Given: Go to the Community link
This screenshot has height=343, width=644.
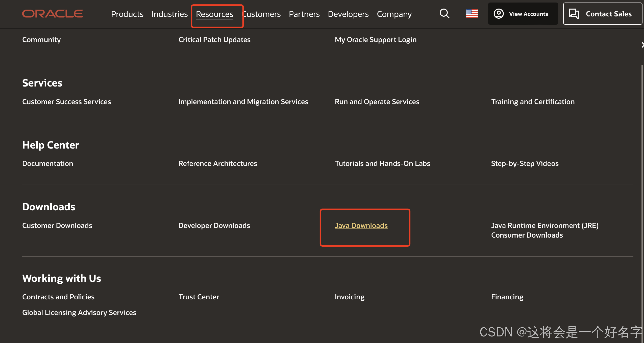Looking at the screenshot, I should click(x=41, y=40).
